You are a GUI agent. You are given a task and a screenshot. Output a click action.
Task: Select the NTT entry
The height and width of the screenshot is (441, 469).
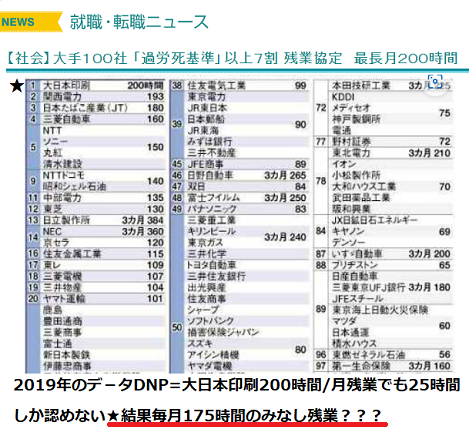(x=52, y=130)
